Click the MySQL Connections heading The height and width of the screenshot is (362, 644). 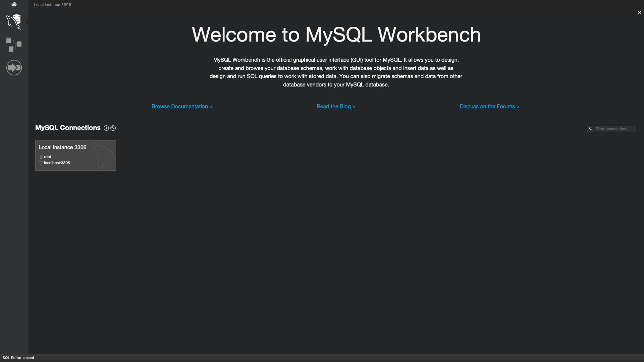click(x=68, y=128)
